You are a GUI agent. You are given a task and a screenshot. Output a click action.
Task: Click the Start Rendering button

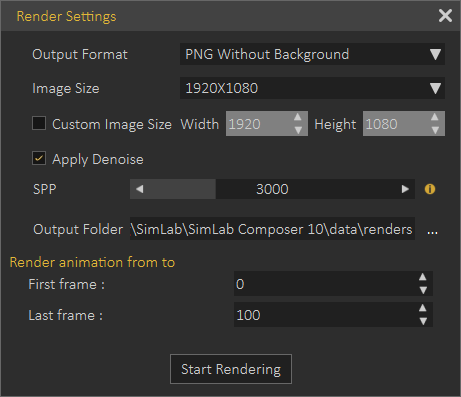tap(231, 369)
